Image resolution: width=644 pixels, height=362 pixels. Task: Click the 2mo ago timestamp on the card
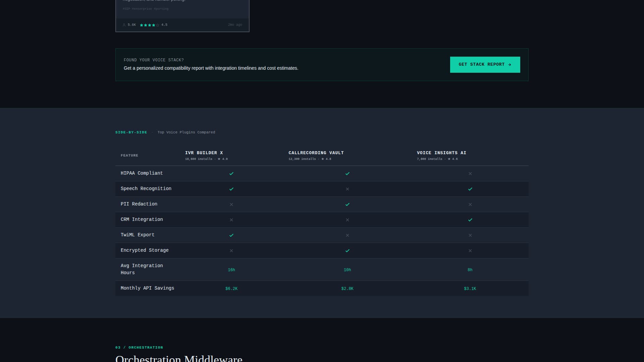[235, 25]
